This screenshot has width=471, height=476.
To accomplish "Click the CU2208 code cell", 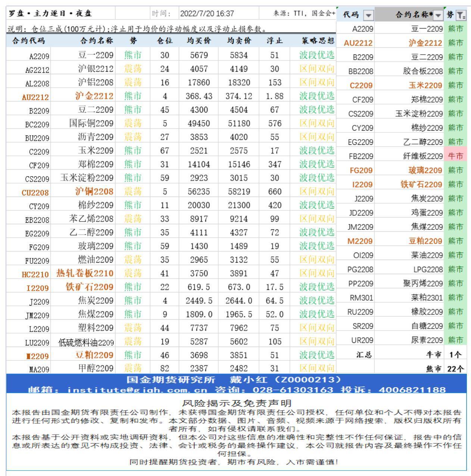I will click(28, 192).
